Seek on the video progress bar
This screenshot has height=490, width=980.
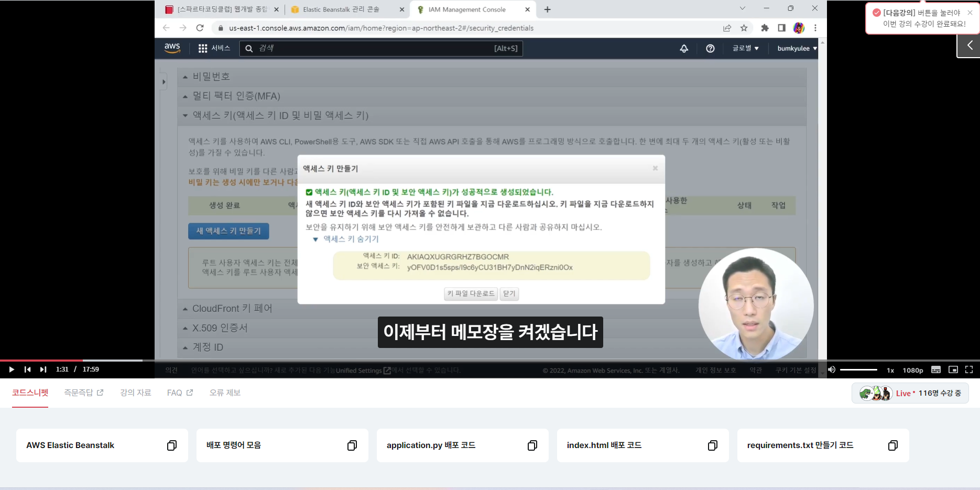[490, 361]
